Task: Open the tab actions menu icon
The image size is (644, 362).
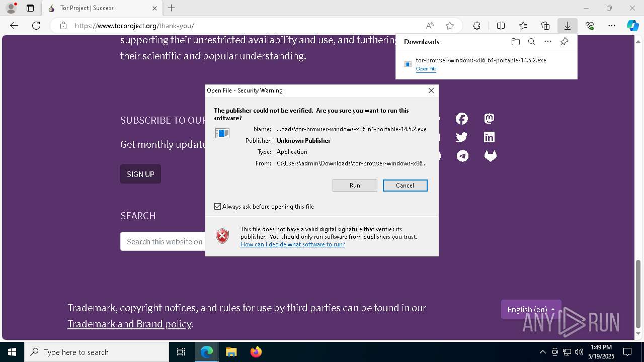Action: 30,8
